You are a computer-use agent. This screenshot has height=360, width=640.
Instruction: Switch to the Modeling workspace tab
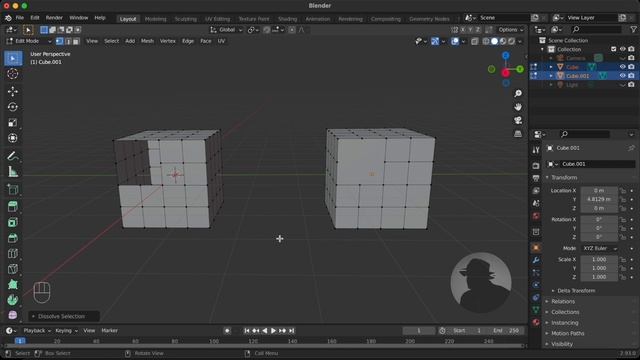156,19
